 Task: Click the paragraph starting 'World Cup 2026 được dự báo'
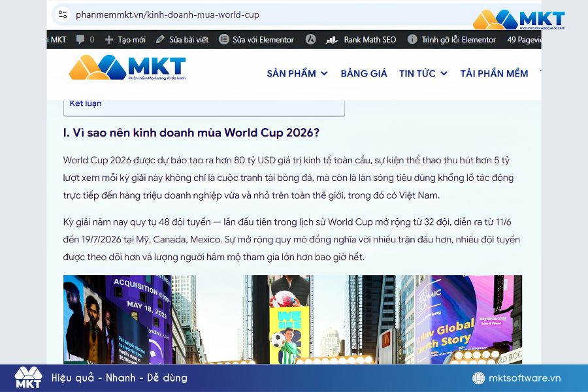pos(288,178)
